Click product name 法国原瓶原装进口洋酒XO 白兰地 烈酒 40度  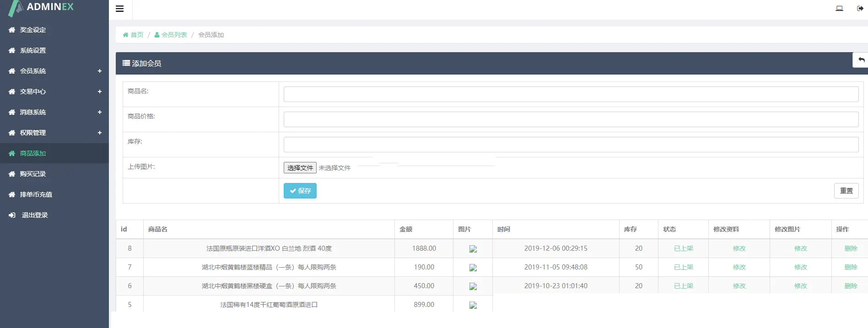[269, 248]
